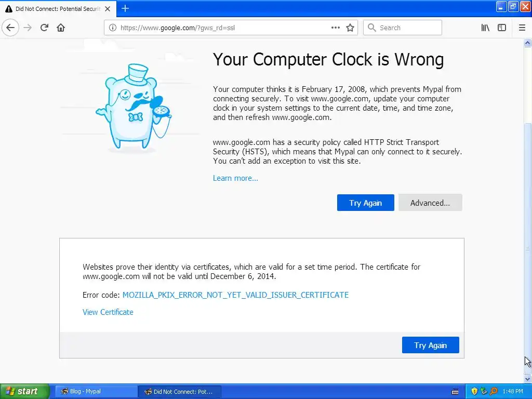Open the Library bookshelf icon

coord(485,28)
